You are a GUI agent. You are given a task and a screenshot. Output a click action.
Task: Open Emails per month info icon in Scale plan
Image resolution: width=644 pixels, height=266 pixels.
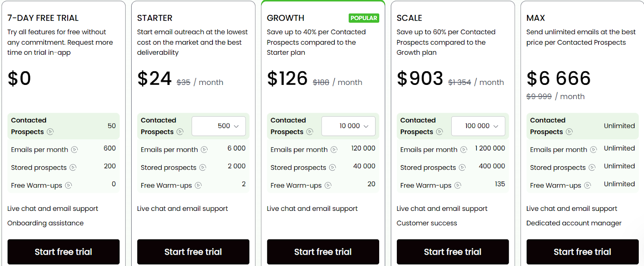tap(464, 149)
